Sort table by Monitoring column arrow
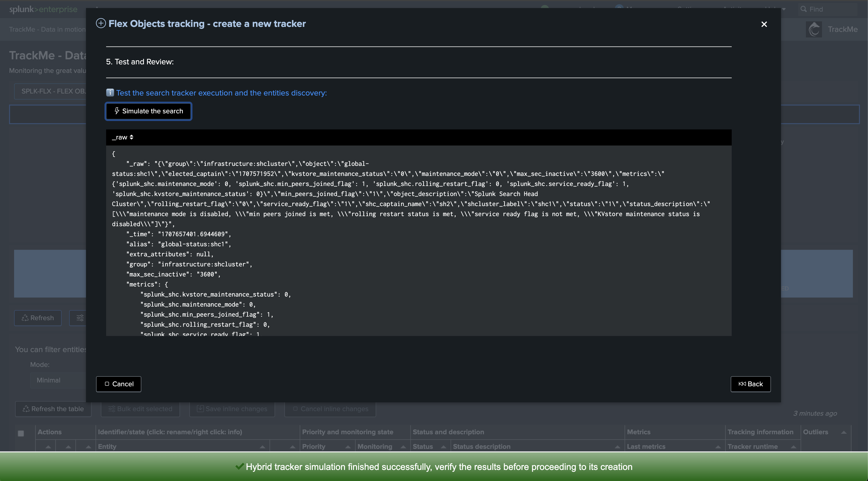 pyautogui.click(x=403, y=447)
